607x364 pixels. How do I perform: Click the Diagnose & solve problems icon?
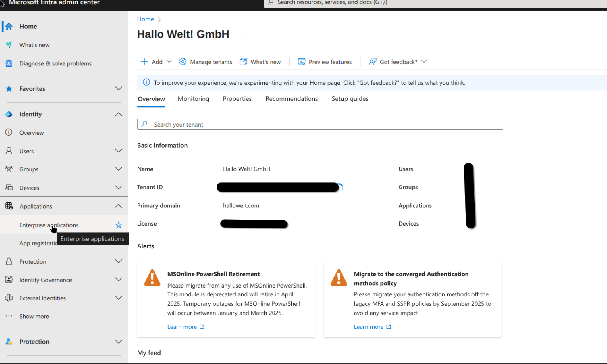tap(9, 63)
